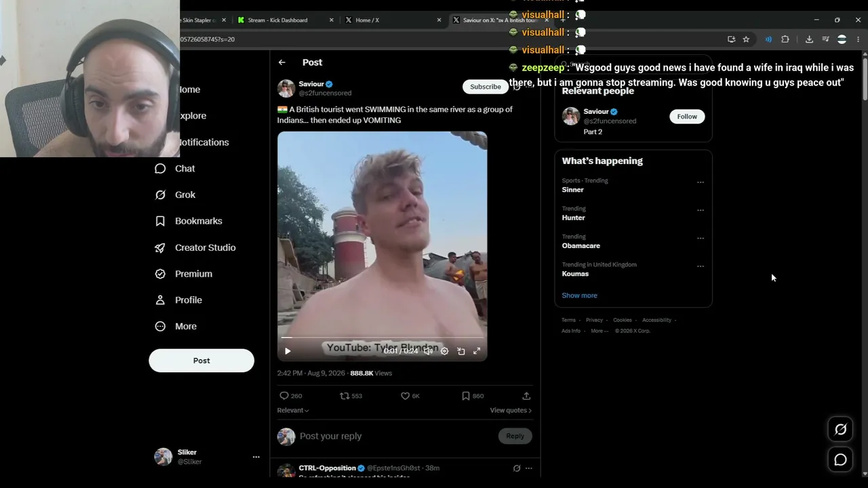Click the large Post compose button
Image resolution: width=868 pixels, height=488 pixels.
click(201, 361)
